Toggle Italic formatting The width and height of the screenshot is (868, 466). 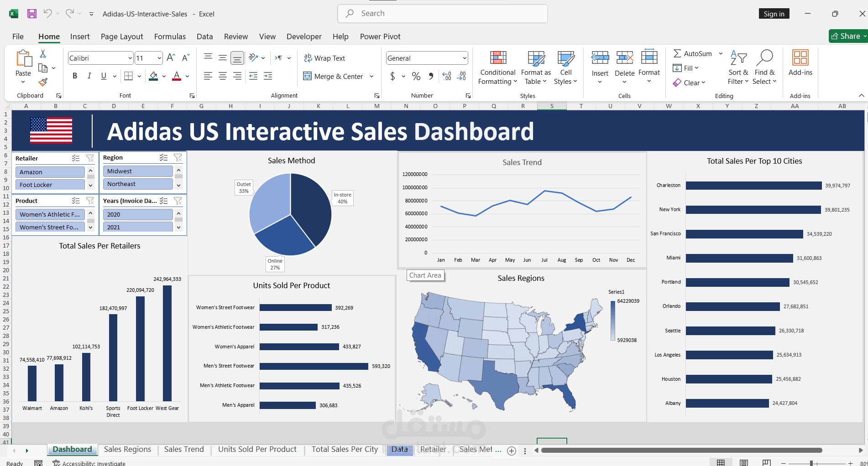click(x=89, y=76)
